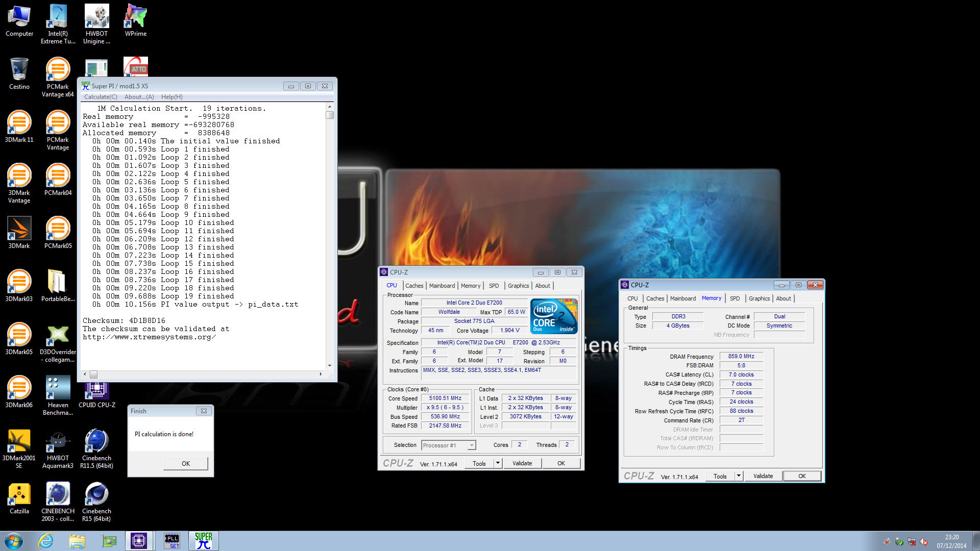The image size is (980, 551).
Task: Open CINEBENCH 2003 desktop shortcut
Action: 58,502
